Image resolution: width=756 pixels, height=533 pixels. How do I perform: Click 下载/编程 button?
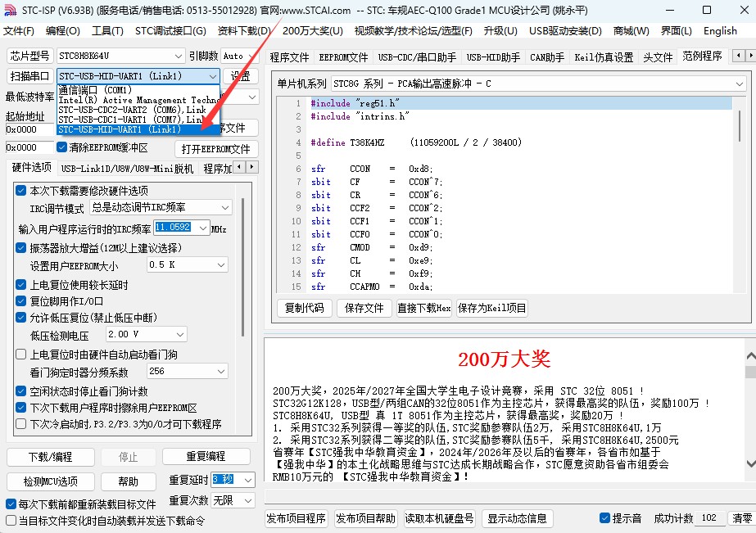click(x=51, y=457)
